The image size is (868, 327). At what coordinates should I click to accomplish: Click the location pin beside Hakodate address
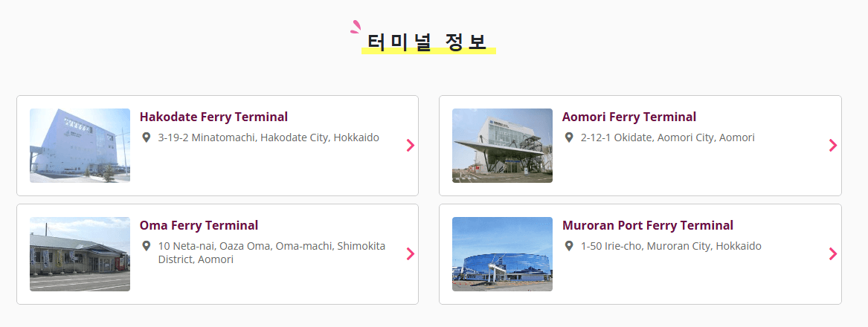pyautogui.click(x=146, y=137)
